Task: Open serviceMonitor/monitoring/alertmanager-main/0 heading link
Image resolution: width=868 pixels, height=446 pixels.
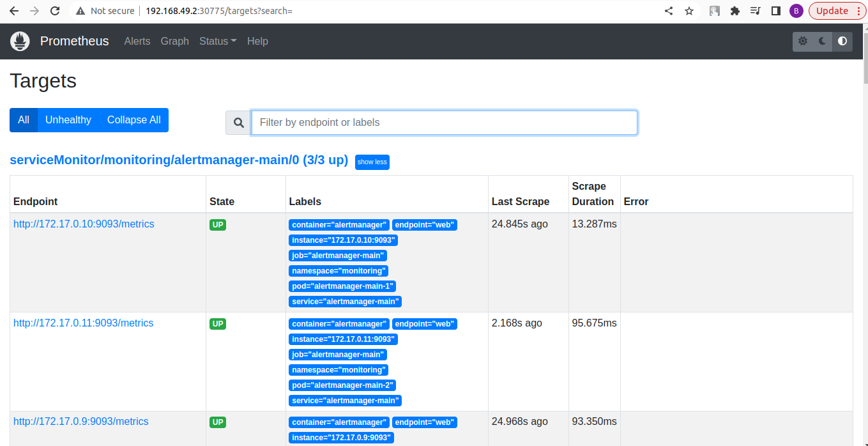Action: 179,160
